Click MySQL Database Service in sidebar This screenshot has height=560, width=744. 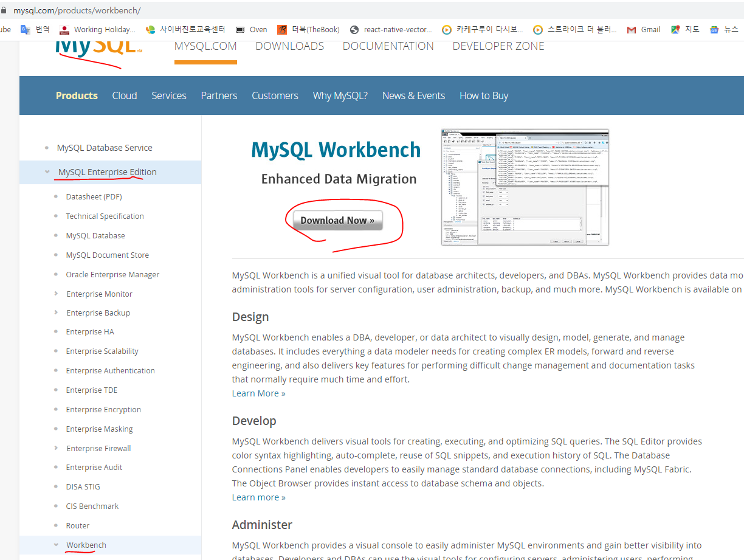[105, 148]
